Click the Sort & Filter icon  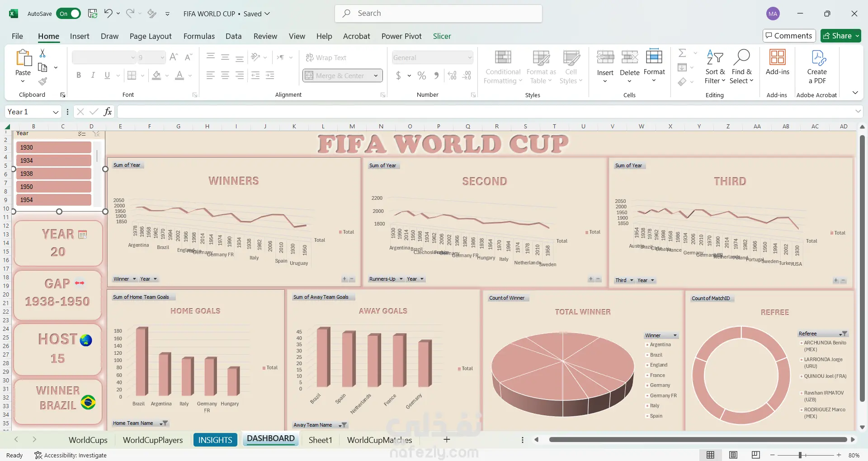click(715, 58)
